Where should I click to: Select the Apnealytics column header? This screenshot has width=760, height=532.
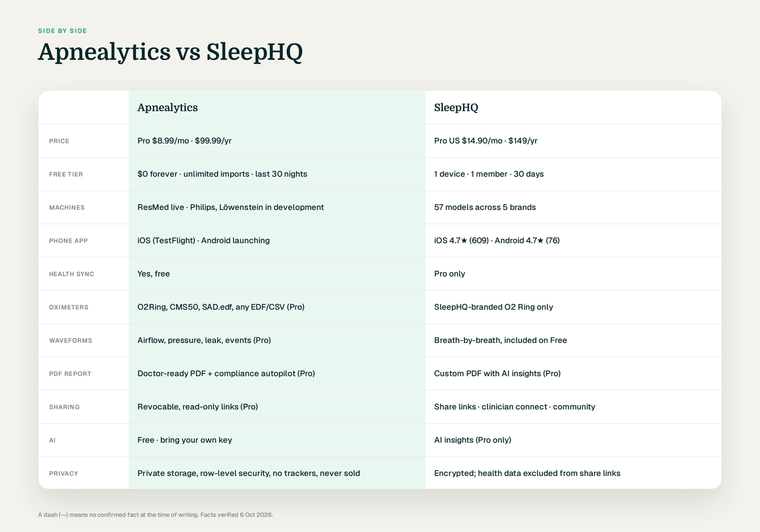[x=168, y=107]
